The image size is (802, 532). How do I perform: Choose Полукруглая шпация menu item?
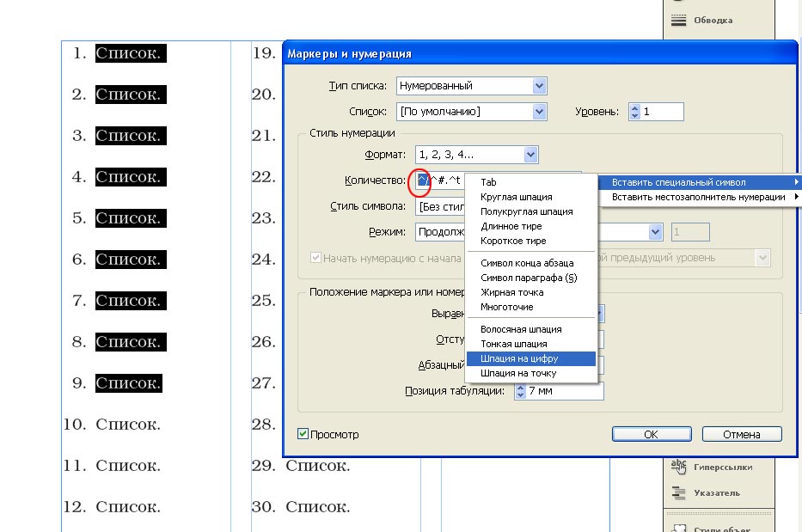(x=531, y=211)
